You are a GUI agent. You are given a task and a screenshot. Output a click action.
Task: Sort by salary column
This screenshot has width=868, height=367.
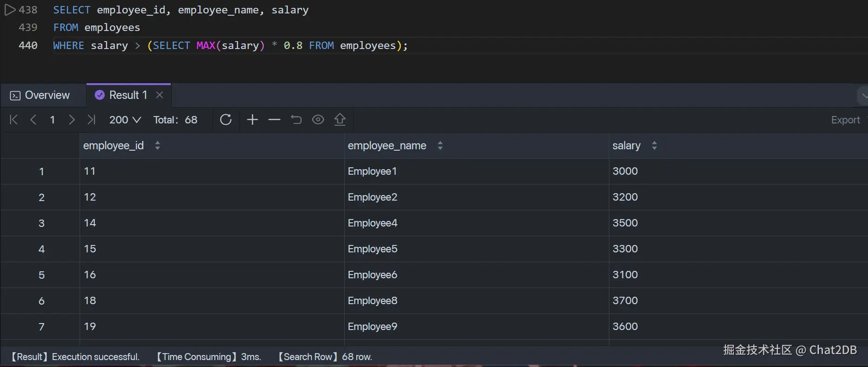coord(654,146)
